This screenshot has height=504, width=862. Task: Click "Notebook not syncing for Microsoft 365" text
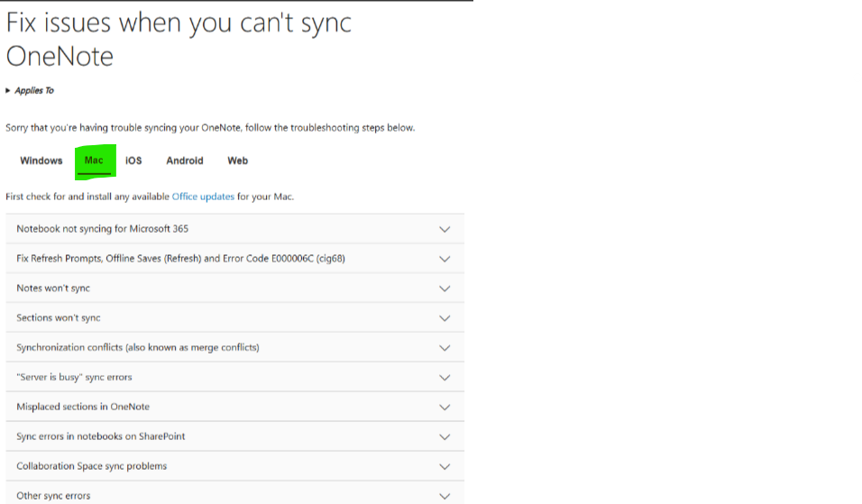[x=102, y=229]
